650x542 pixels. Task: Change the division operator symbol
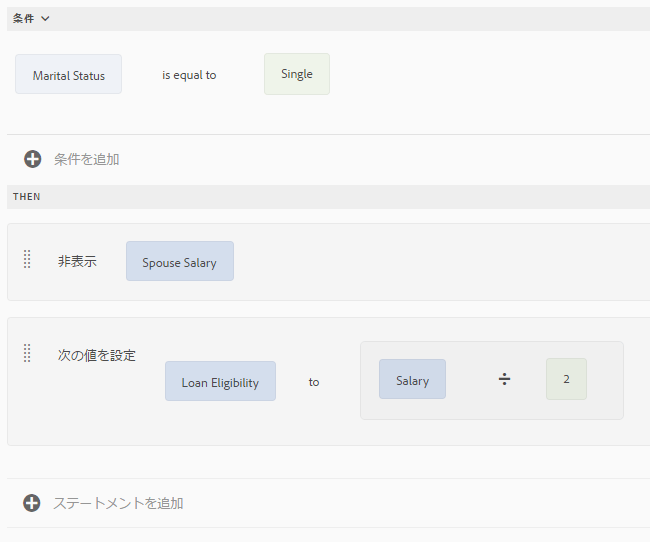click(x=504, y=379)
